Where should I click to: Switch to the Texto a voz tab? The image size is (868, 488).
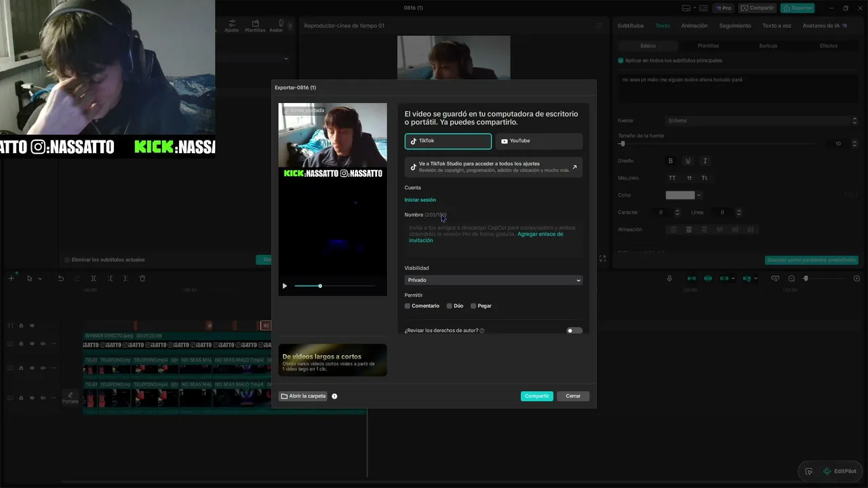click(776, 26)
